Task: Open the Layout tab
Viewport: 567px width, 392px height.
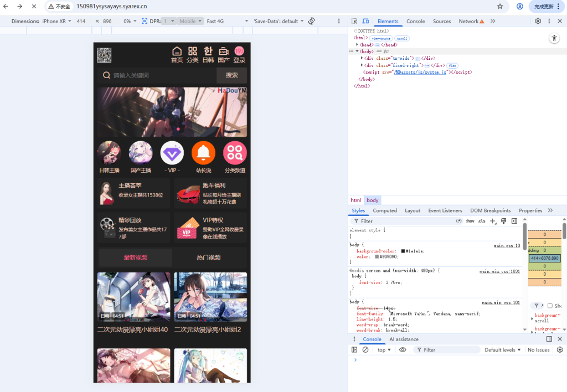Action: (x=412, y=210)
